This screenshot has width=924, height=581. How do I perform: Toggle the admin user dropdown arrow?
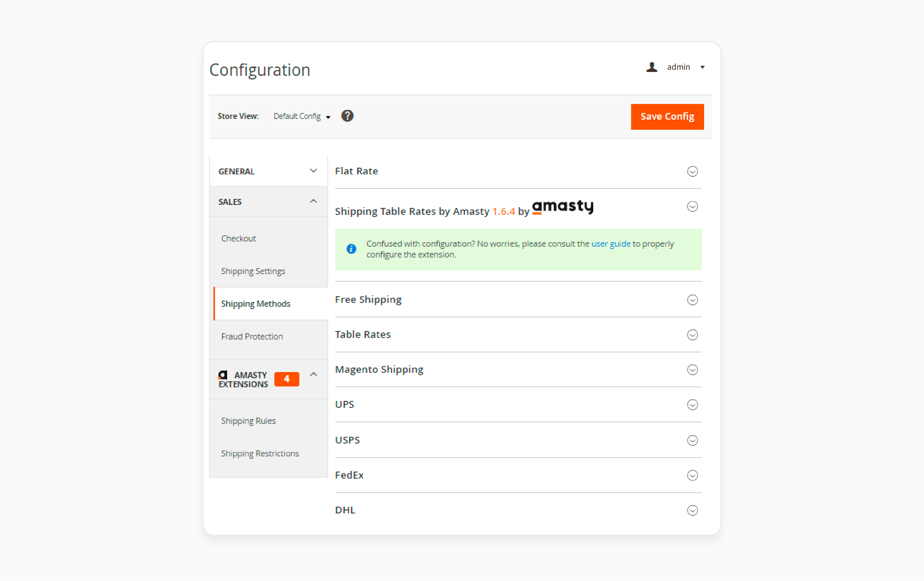702,67
